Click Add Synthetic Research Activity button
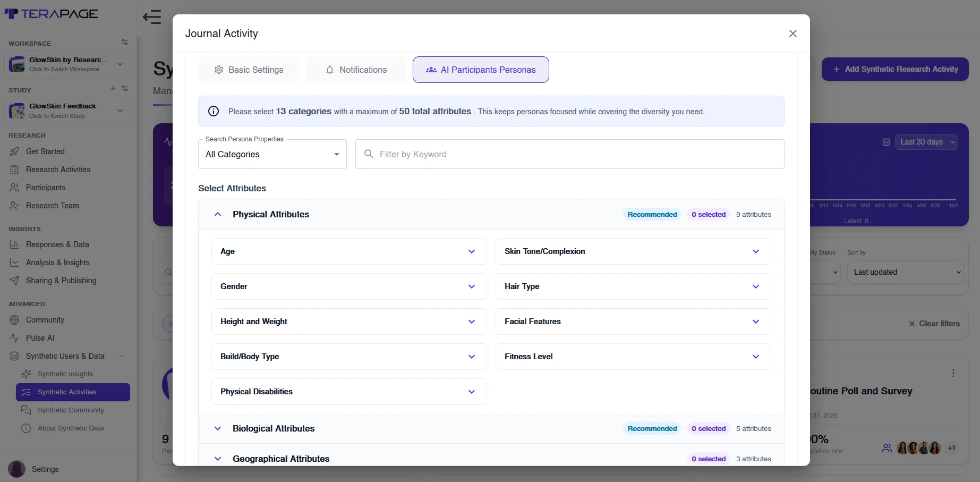This screenshot has height=482, width=980. pyautogui.click(x=895, y=69)
